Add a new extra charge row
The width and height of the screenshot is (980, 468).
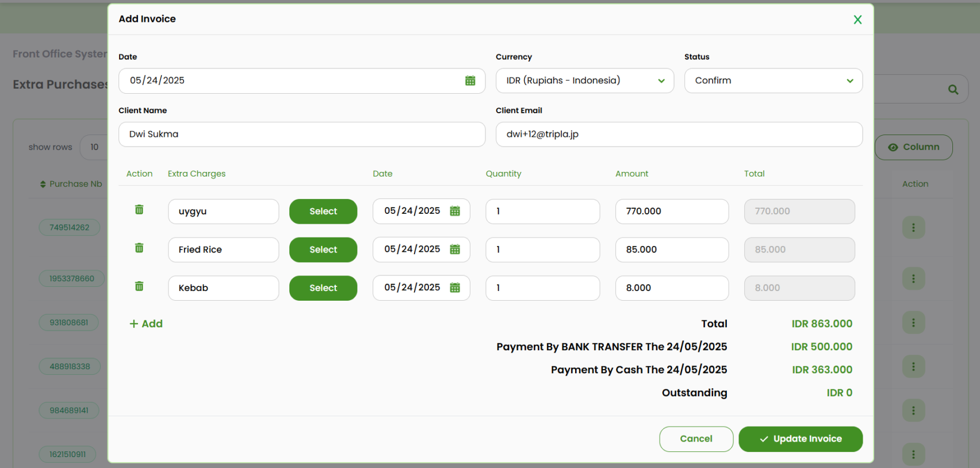click(x=146, y=324)
